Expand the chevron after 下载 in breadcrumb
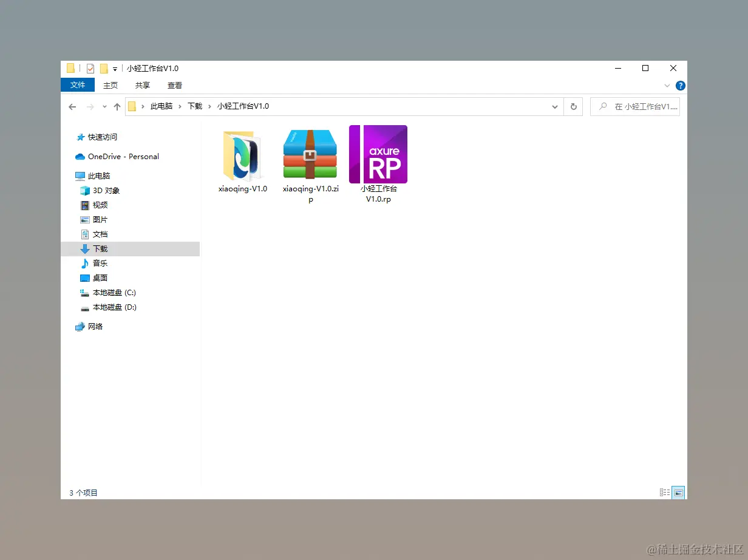The height and width of the screenshot is (560, 748). (x=209, y=106)
